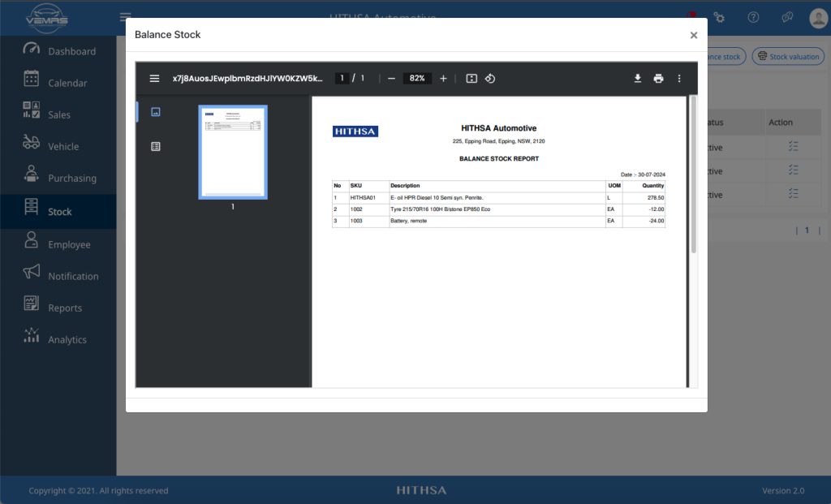Open user profile avatar
The image size is (831, 504).
tap(819, 18)
